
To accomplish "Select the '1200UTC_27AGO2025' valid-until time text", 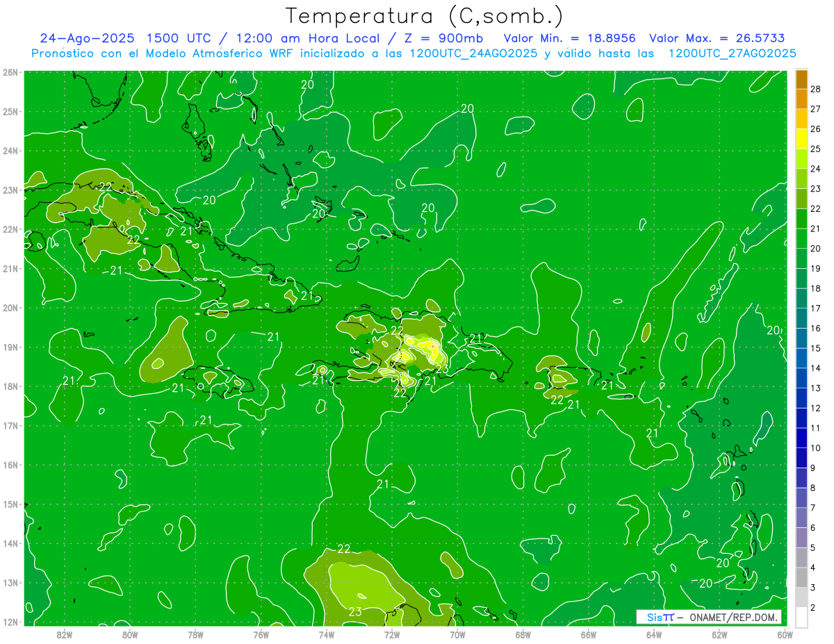I will 732,53.
